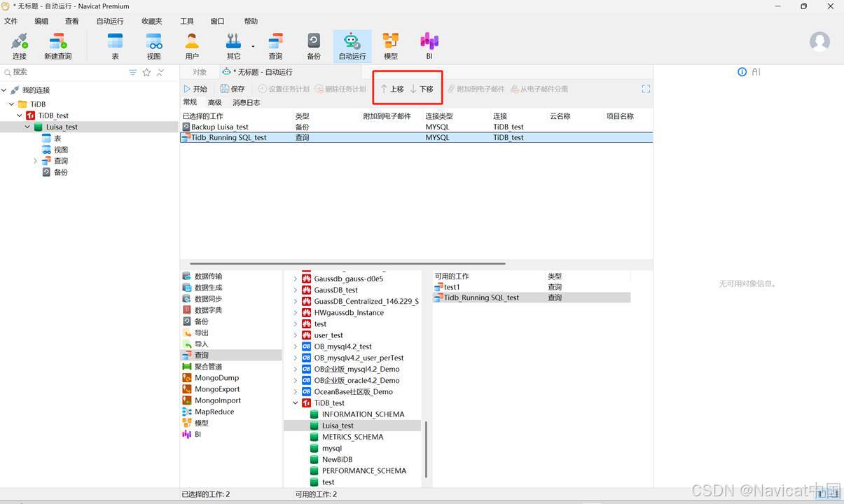Expand the HWgaussdb_Instance connection
The image size is (844, 504).
pos(296,313)
